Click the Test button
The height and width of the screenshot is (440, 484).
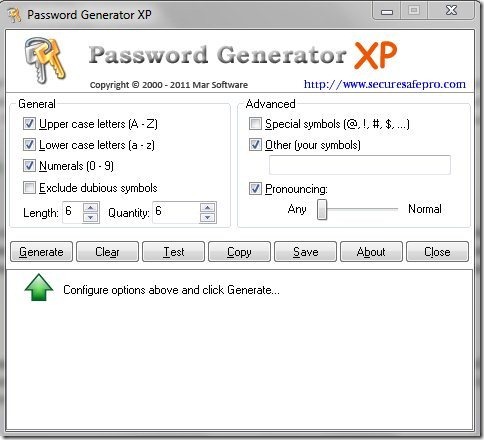point(173,252)
